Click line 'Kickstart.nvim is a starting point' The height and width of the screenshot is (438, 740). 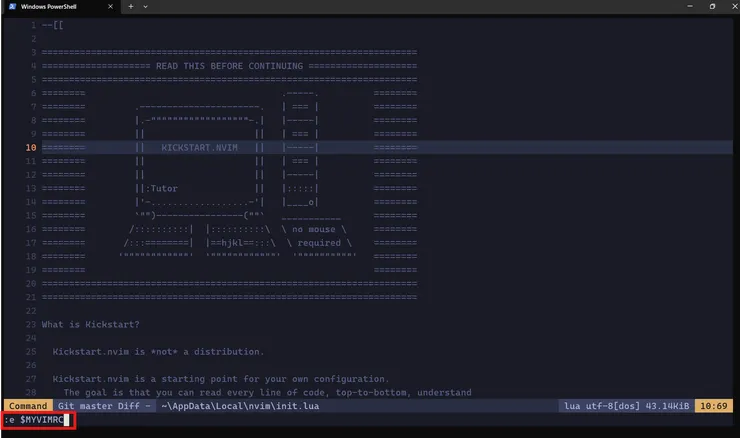pos(221,379)
